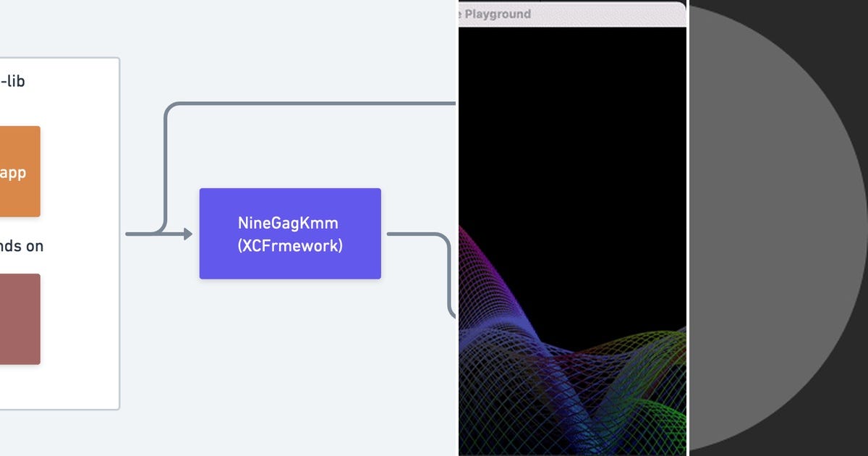Collapse the diagram panel on the left
This screenshot has height=456, width=868.
[58, 232]
